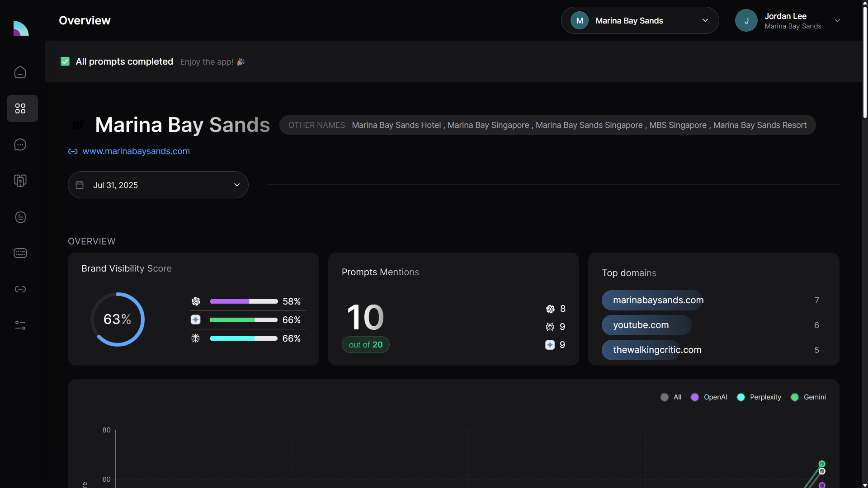Open settings via the sliders icon at sidebar bottom
Viewport: 868px width, 488px height.
pyautogui.click(x=20, y=325)
